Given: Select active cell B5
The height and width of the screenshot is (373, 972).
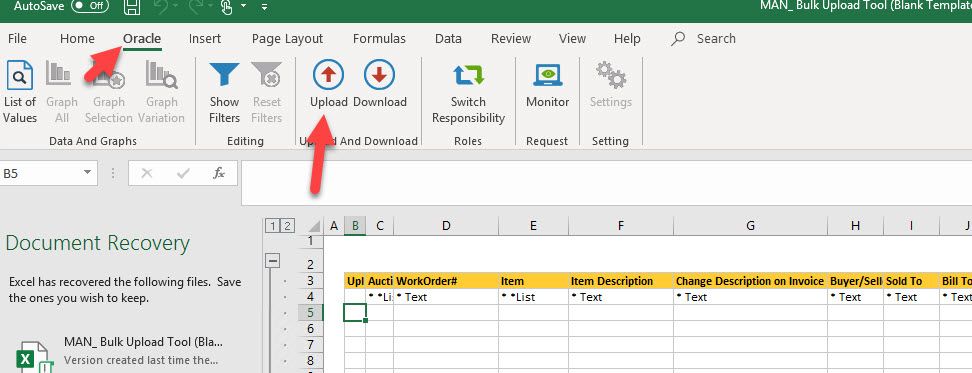Looking at the screenshot, I should point(355,313).
